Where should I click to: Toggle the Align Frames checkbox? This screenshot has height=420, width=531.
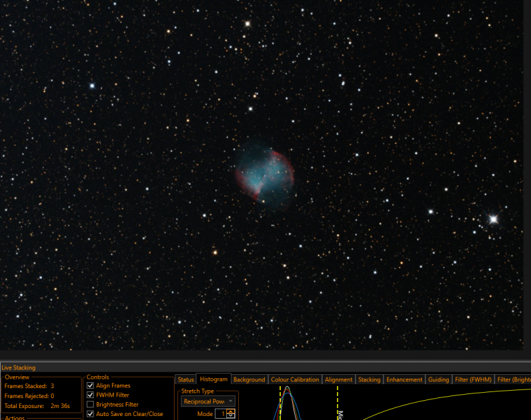tap(90, 385)
